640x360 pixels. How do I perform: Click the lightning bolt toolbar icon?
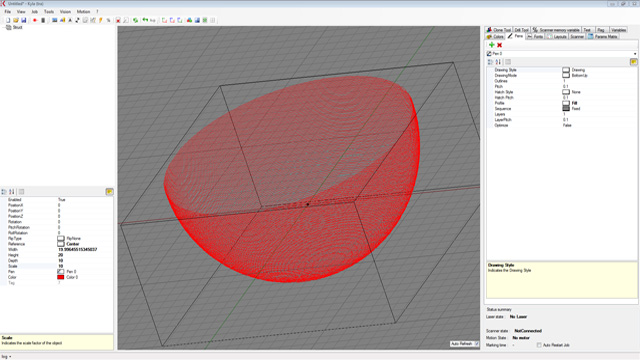pyautogui.click(x=100, y=20)
